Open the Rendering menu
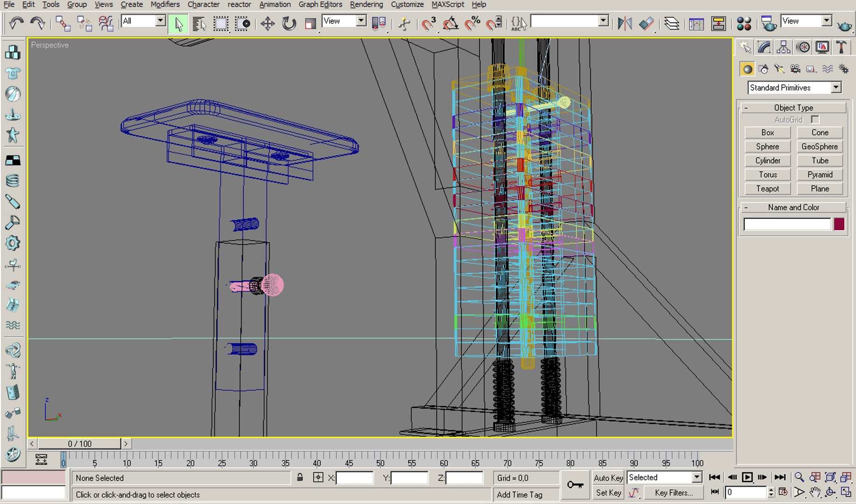Viewport: 856px width, 504px height. pyautogui.click(x=366, y=5)
